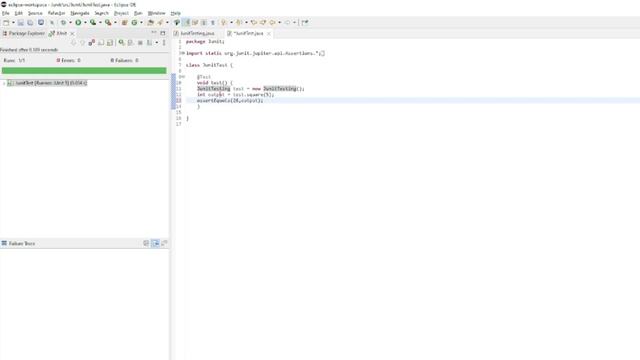Click the New file toolbar icon
This screenshot has height=360, width=640.
point(6,22)
